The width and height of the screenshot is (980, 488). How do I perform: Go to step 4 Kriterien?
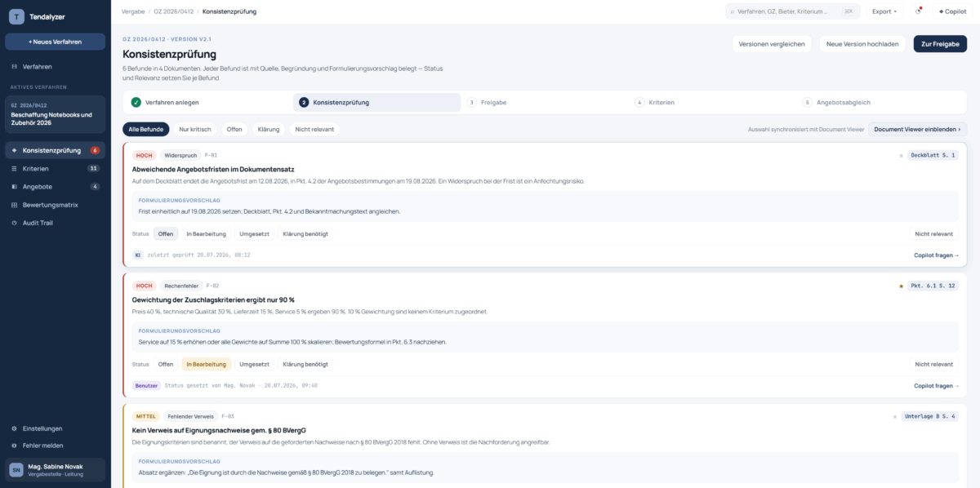[x=713, y=102]
